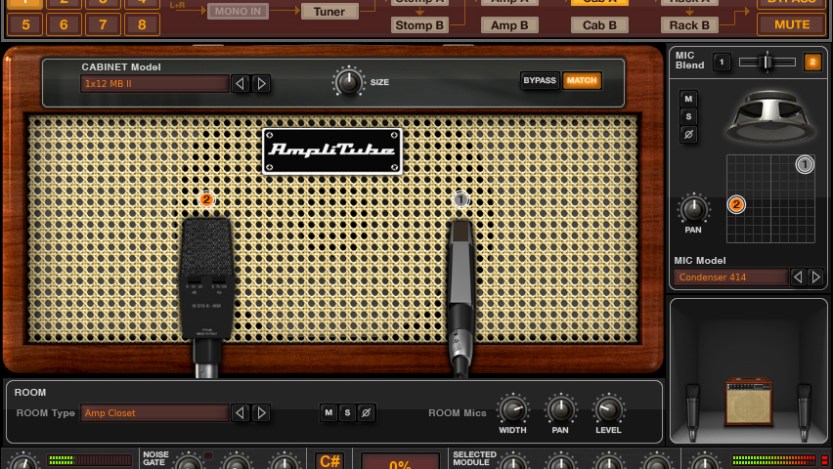
Task: Click mic position marker 2 on the grid
Action: click(x=736, y=205)
